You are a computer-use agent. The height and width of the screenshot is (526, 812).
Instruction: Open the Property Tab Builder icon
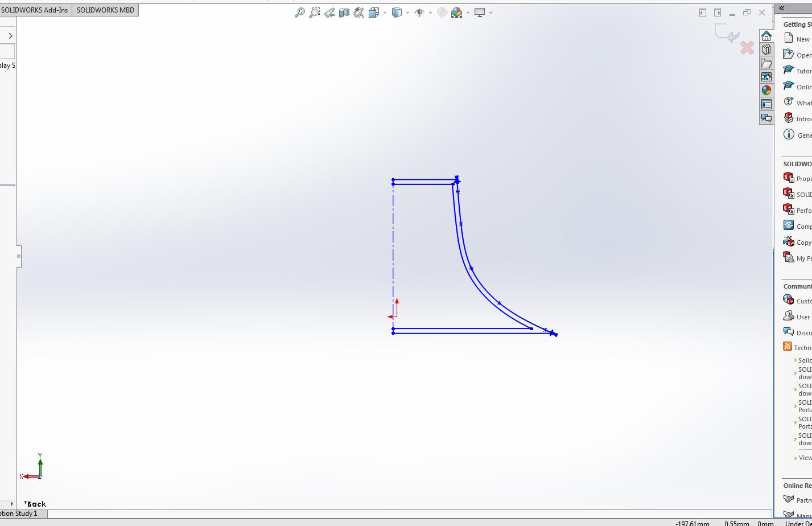(789, 178)
